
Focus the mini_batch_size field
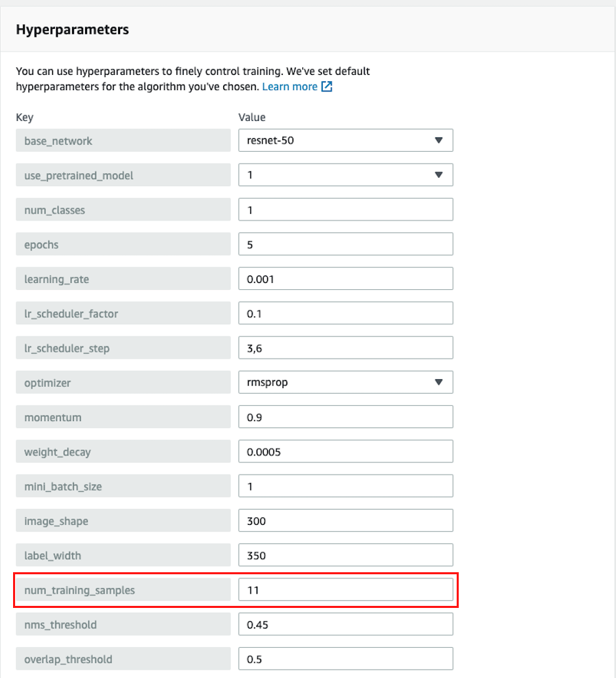(x=345, y=486)
